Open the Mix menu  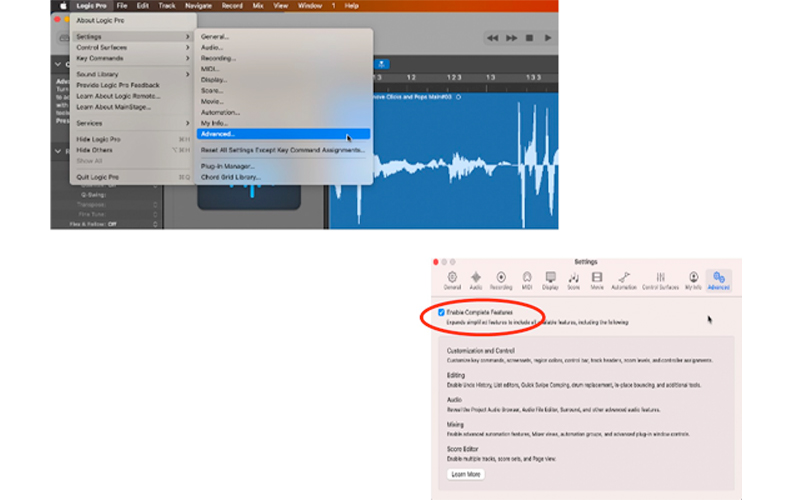(258, 6)
